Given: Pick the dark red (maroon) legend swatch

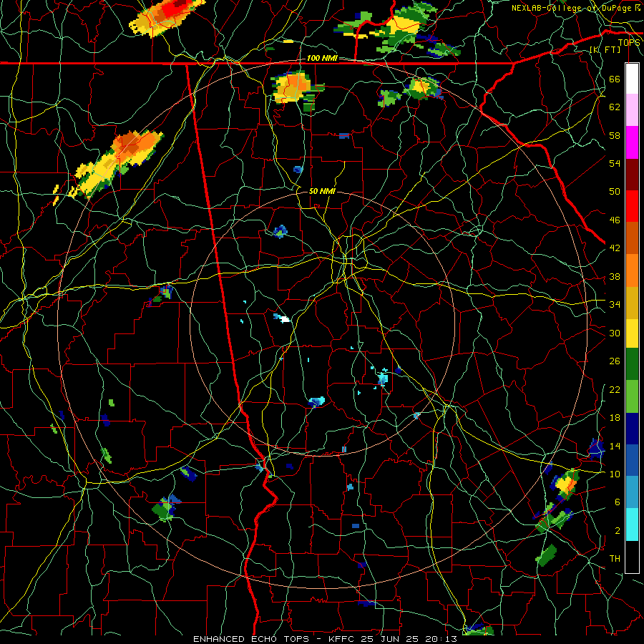Looking at the screenshot, I should click(x=632, y=174).
